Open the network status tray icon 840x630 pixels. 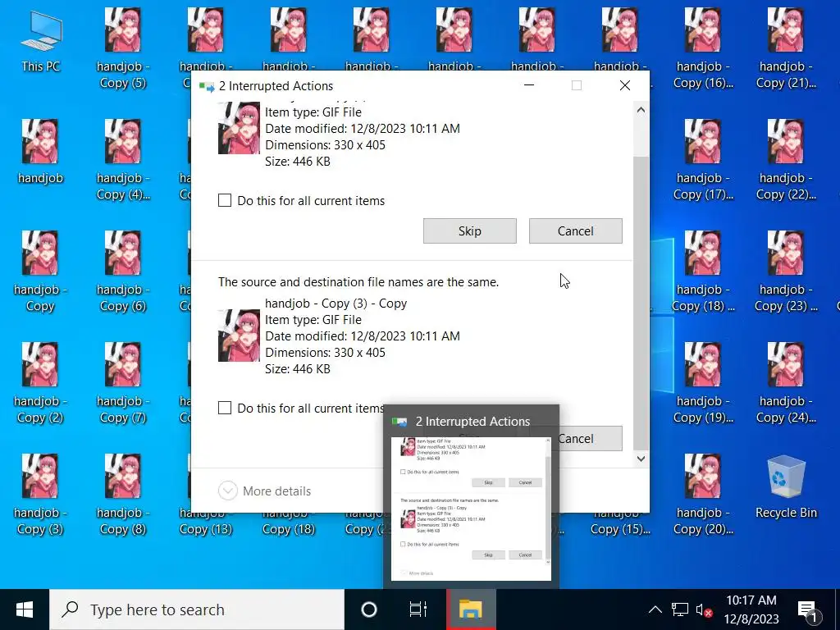(x=680, y=609)
